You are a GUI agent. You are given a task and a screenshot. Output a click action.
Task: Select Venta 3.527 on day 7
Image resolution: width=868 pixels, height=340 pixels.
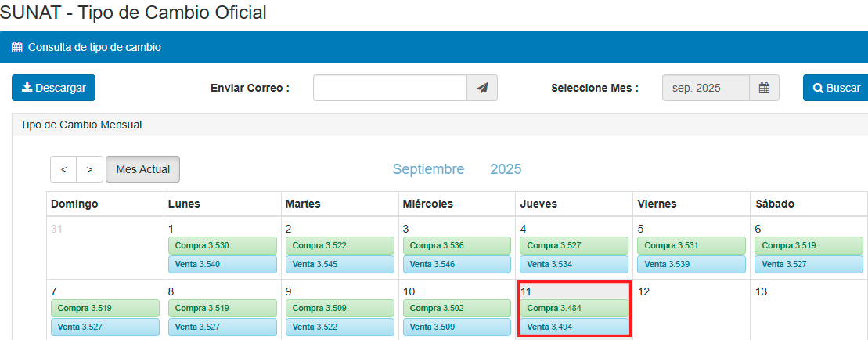click(x=105, y=327)
